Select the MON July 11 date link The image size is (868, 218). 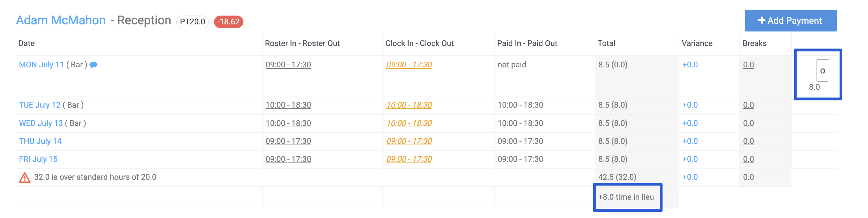[x=41, y=64]
